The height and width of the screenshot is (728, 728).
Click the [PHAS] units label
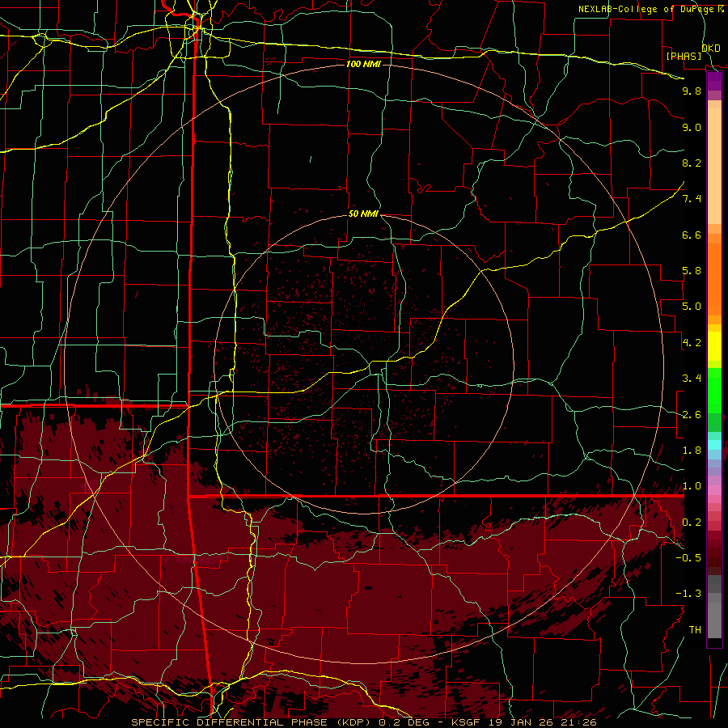coord(684,56)
